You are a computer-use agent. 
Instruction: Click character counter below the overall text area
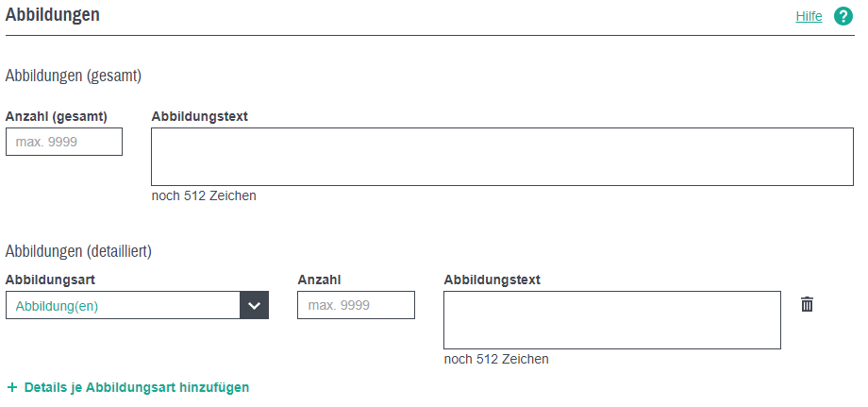pos(204,196)
